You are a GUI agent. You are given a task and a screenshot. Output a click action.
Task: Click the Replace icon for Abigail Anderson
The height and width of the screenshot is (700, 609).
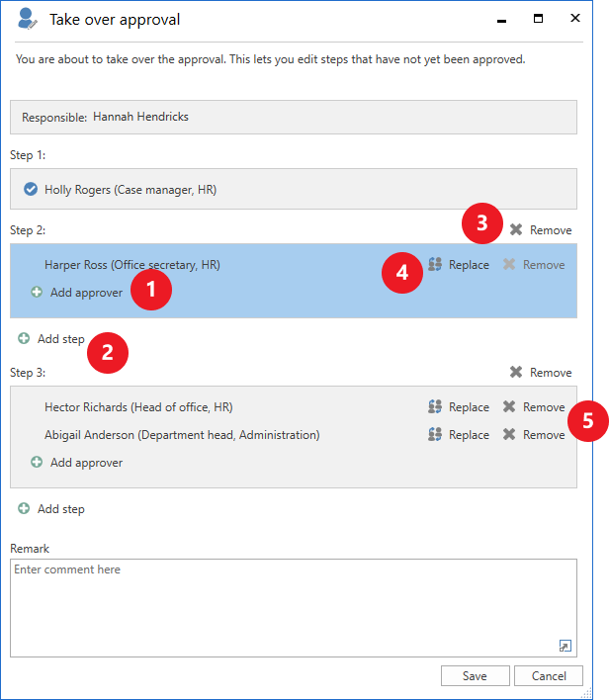[x=435, y=435]
